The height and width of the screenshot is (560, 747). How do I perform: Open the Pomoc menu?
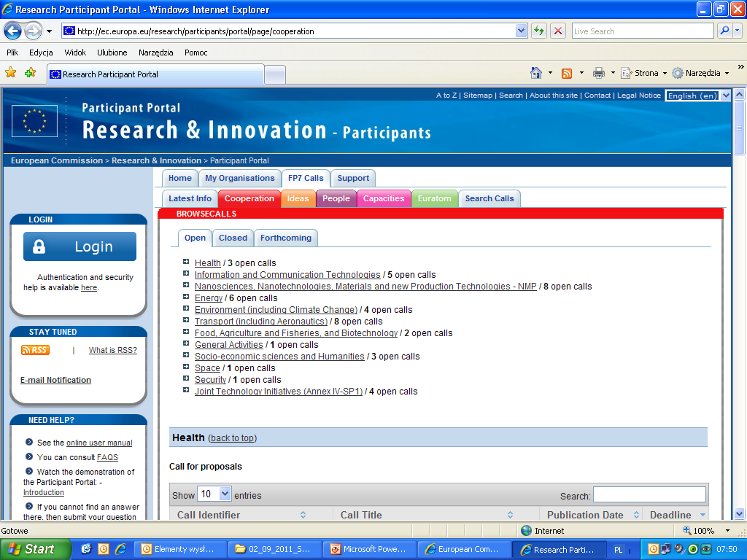[x=196, y=52]
